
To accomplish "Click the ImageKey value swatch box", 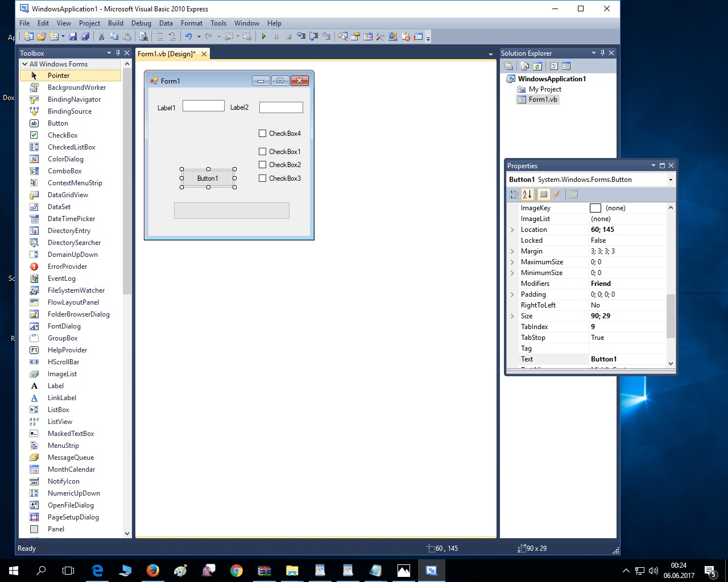I will point(595,208).
